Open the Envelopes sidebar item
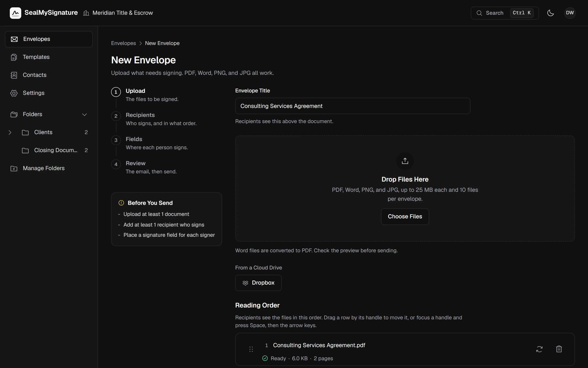Image resolution: width=588 pixels, height=368 pixels. point(49,39)
